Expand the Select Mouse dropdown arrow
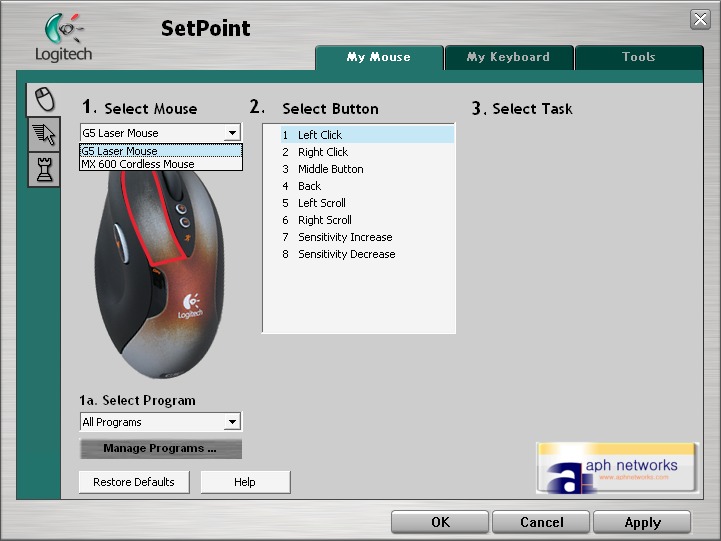Viewport: 721px width, 541px height. 232,133
